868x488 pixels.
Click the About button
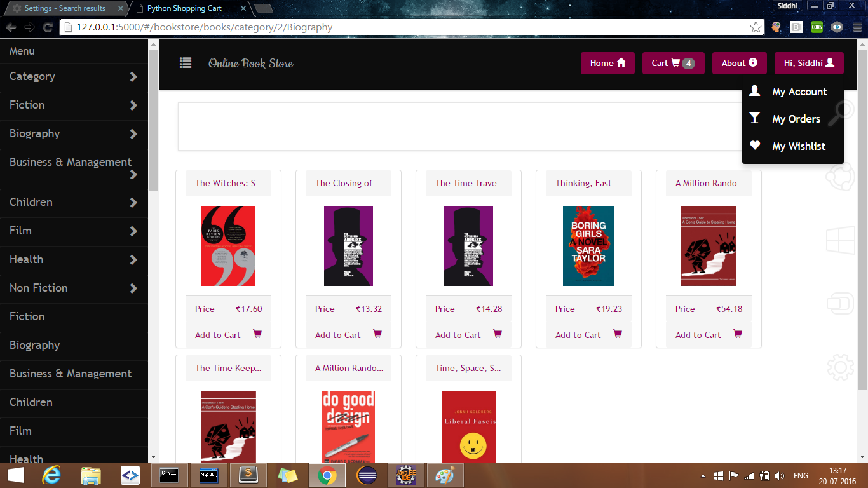pyautogui.click(x=740, y=63)
